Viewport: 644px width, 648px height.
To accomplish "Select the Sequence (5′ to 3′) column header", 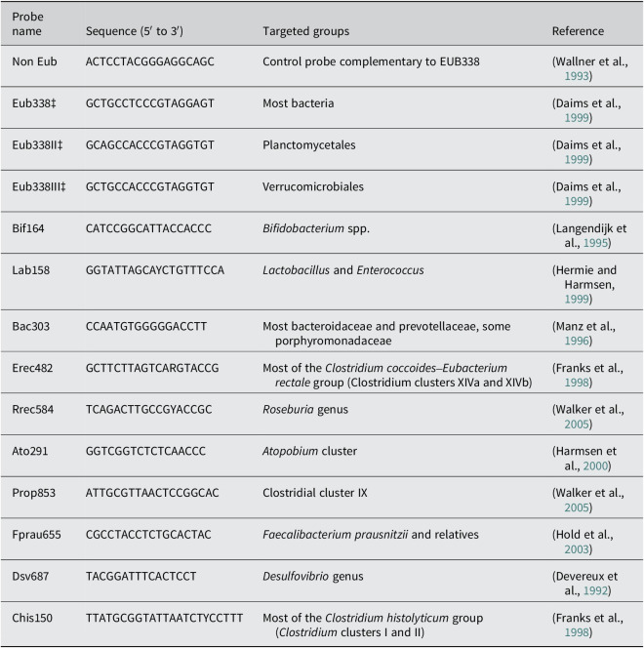I will (135, 31).
